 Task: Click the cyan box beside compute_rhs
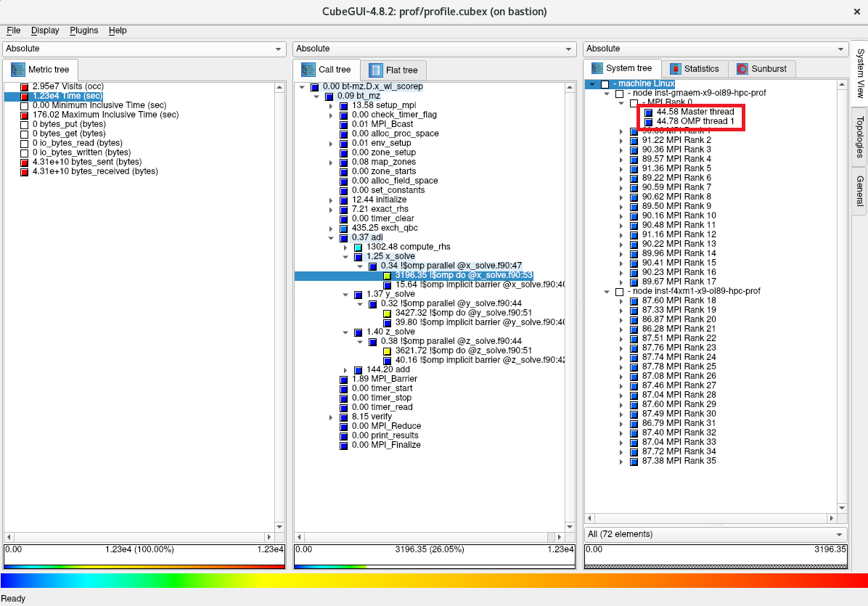[359, 247]
